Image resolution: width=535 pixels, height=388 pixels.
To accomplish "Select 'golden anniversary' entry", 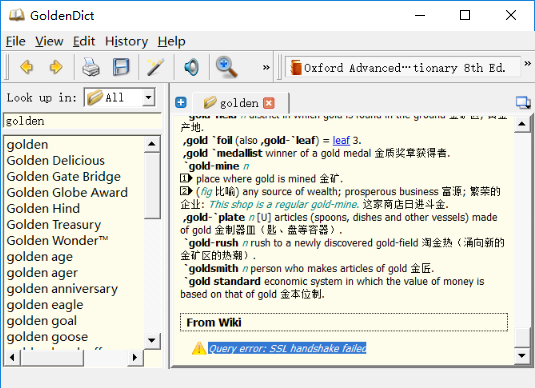I will [x=74, y=289].
